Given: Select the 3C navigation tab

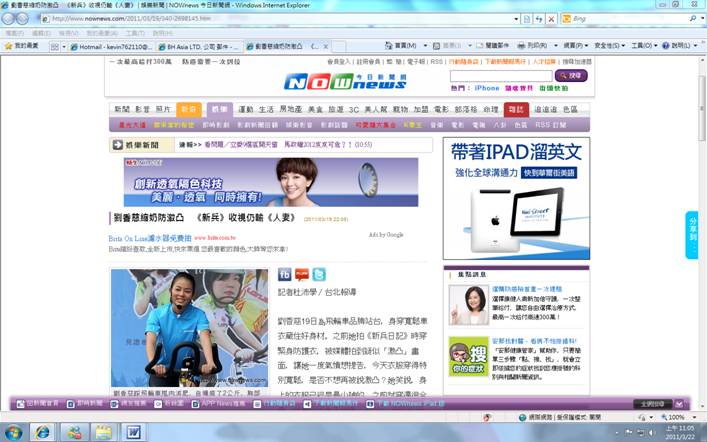Looking at the screenshot, I should tap(354, 109).
